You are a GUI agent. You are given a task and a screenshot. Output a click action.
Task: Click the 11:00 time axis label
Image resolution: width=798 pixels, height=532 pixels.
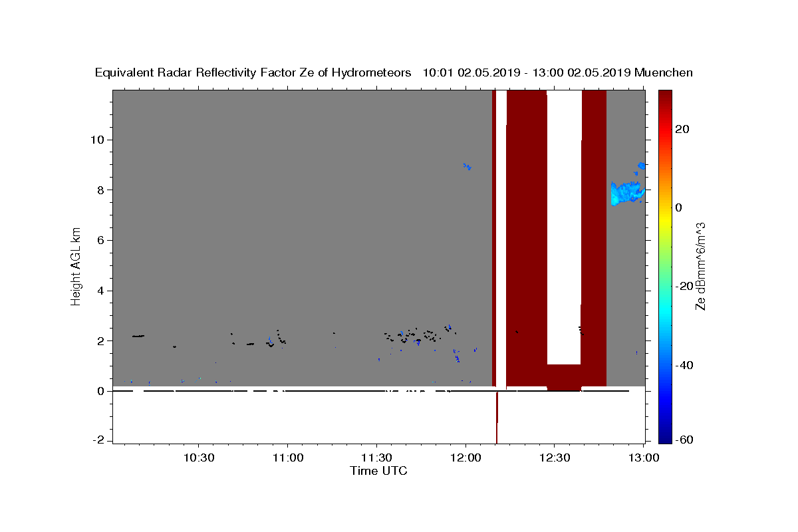point(287,458)
